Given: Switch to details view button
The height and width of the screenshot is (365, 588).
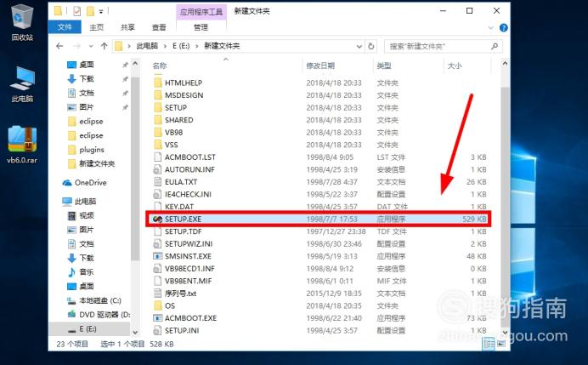Looking at the screenshot, I should point(489,344).
